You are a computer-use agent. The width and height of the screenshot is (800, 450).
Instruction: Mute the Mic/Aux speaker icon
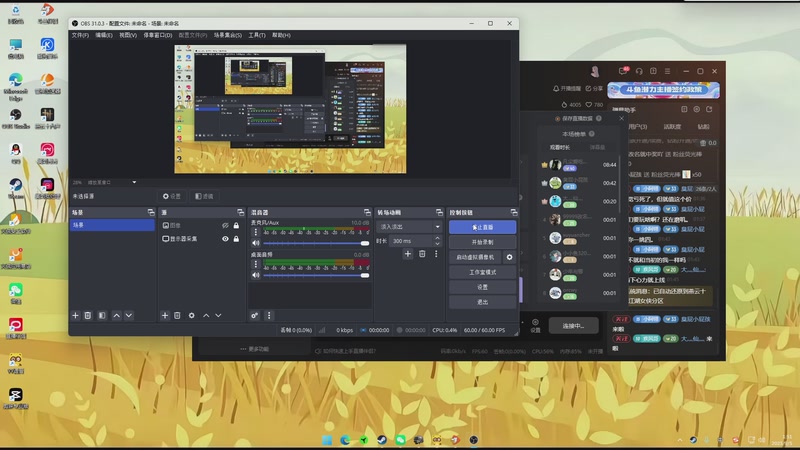tap(256, 243)
